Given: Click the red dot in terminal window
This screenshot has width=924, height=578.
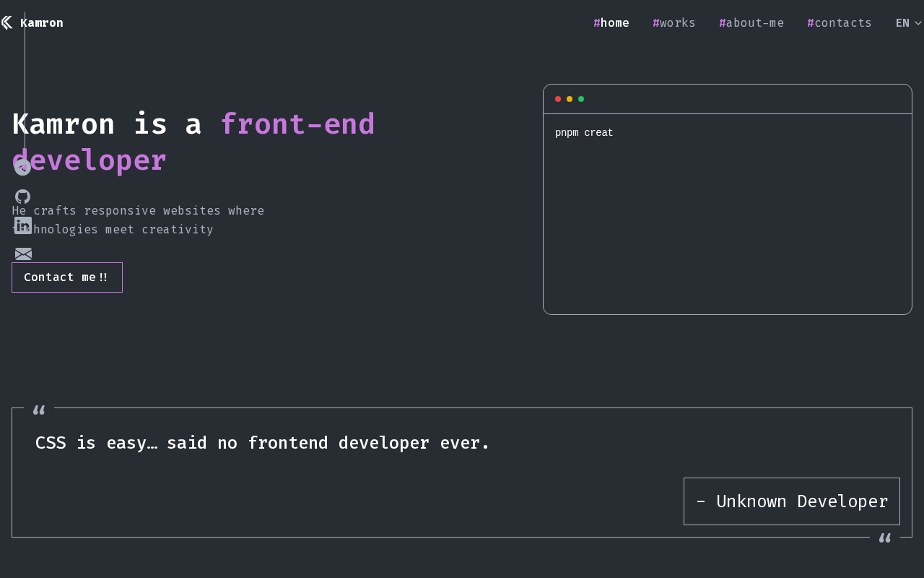Looking at the screenshot, I should click(x=558, y=99).
